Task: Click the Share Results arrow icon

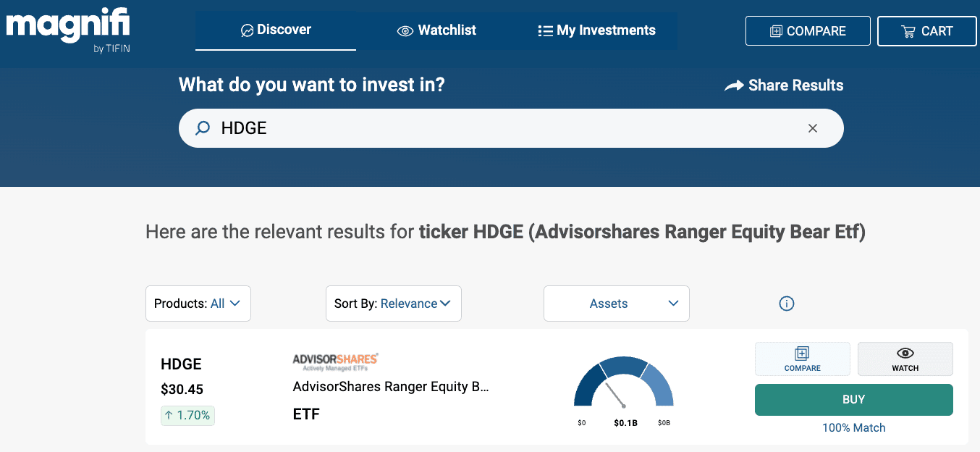Action: 734,86
